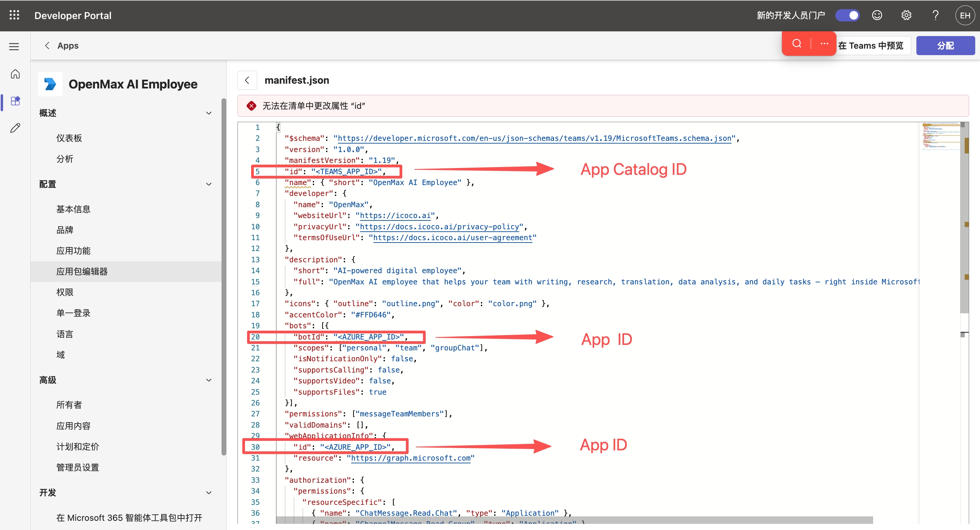This screenshot has height=530, width=980.
Task: Click the OpenMax AI Employee app logo
Action: point(50,84)
